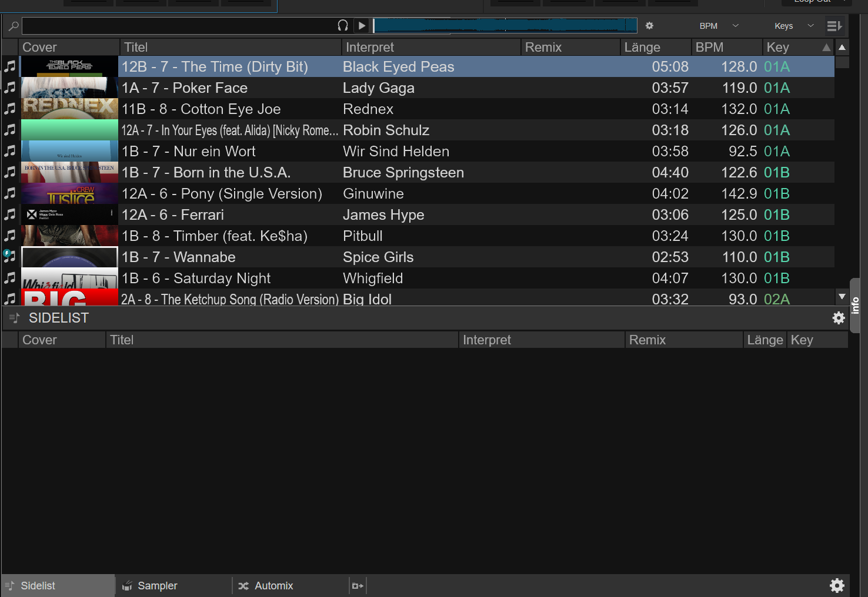Click the search magnifier icon
Image resolution: width=868 pixels, height=597 pixels.
coord(13,26)
